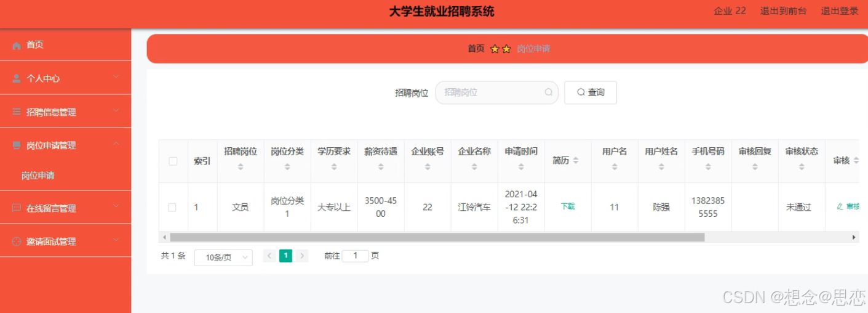Select page number 1
The image size is (868, 313).
click(285, 256)
